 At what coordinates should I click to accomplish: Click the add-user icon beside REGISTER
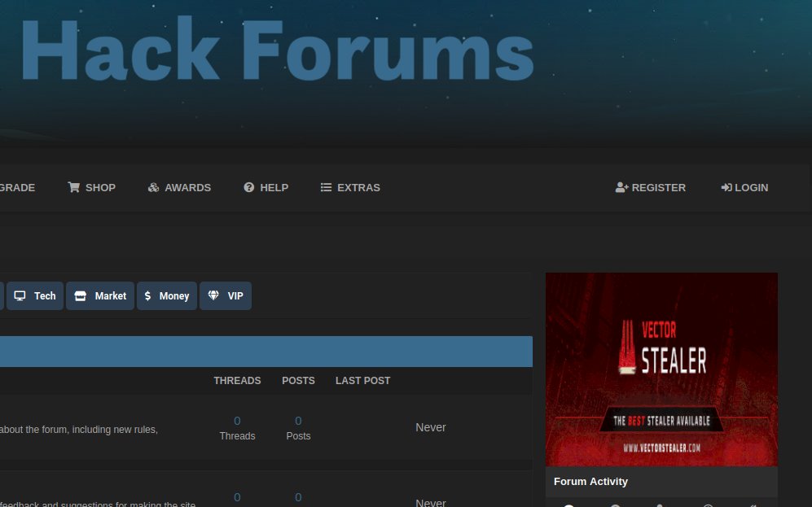pyautogui.click(x=621, y=187)
